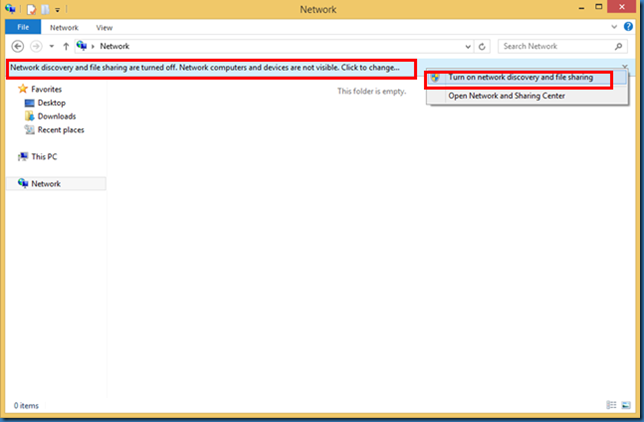
Task: Click the Desktop icon in the sidebar
Action: tap(30, 103)
